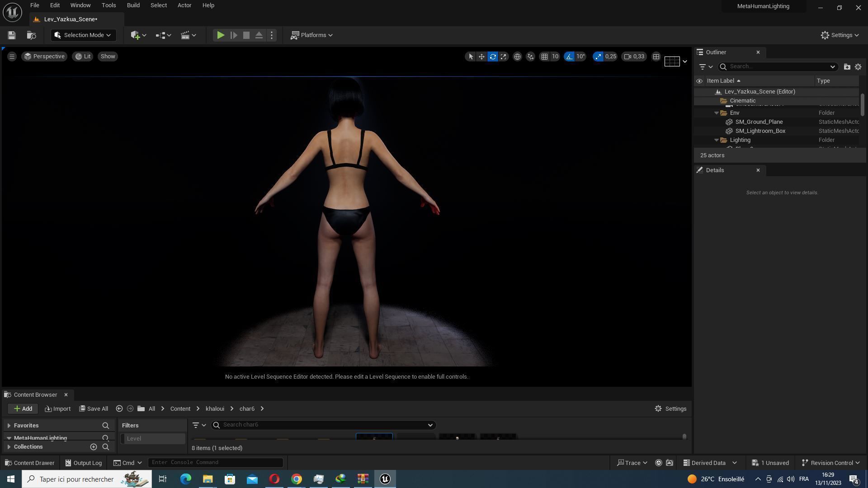Change the Lit view mode
The image size is (868, 488).
83,56
